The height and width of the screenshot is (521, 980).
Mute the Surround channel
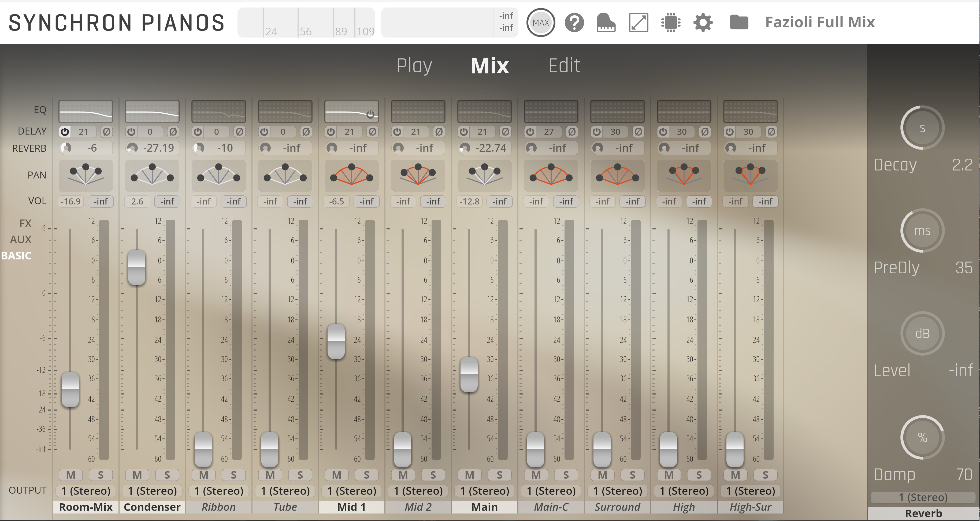point(603,475)
